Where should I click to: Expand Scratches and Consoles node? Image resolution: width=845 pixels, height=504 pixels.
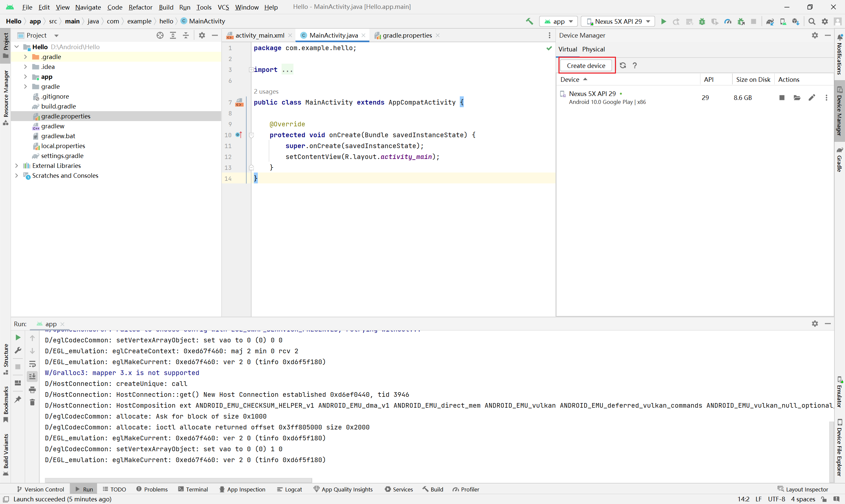[x=16, y=175]
